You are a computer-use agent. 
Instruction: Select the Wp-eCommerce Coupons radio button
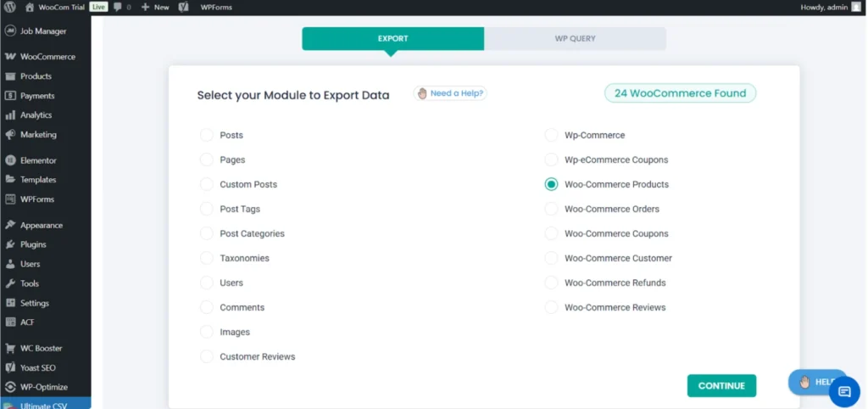[551, 160]
